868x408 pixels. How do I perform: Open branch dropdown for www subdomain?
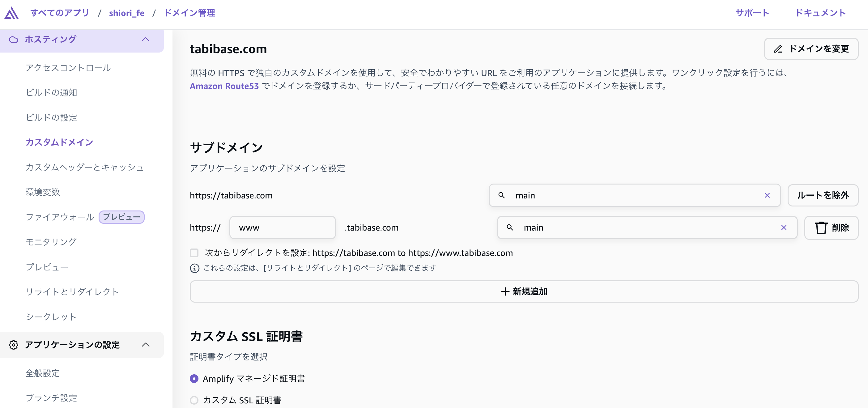click(x=640, y=228)
